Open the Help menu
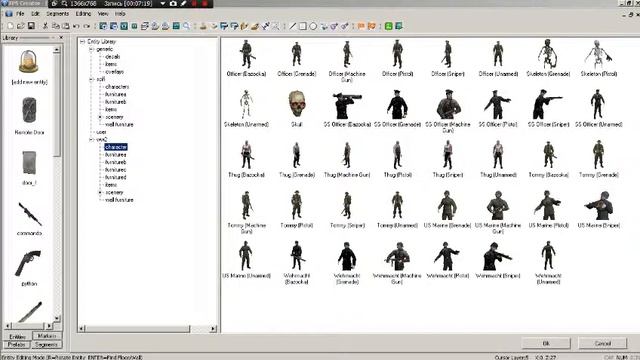The image size is (640, 360). click(x=120, y=13)
